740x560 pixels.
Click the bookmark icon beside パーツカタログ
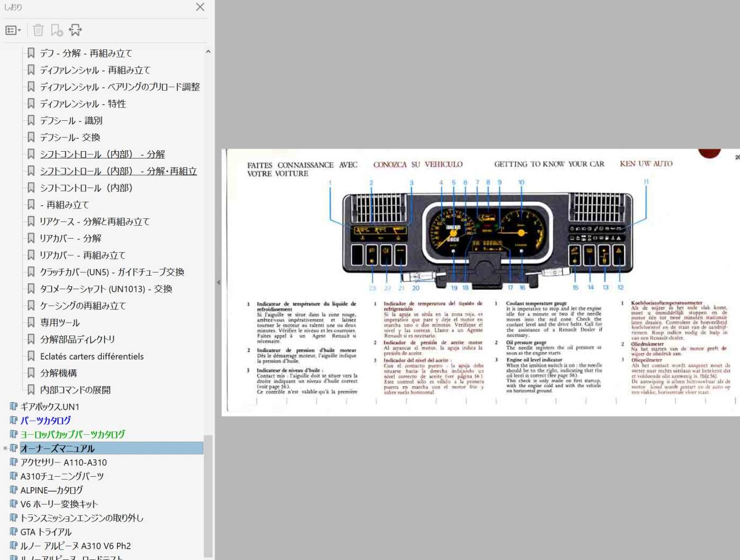[x=14, y=421]
